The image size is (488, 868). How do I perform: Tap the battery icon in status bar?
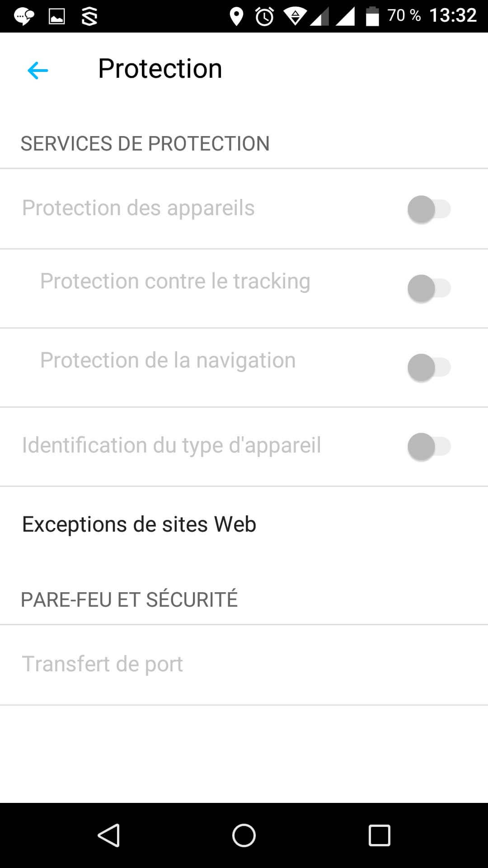[372, 17]
